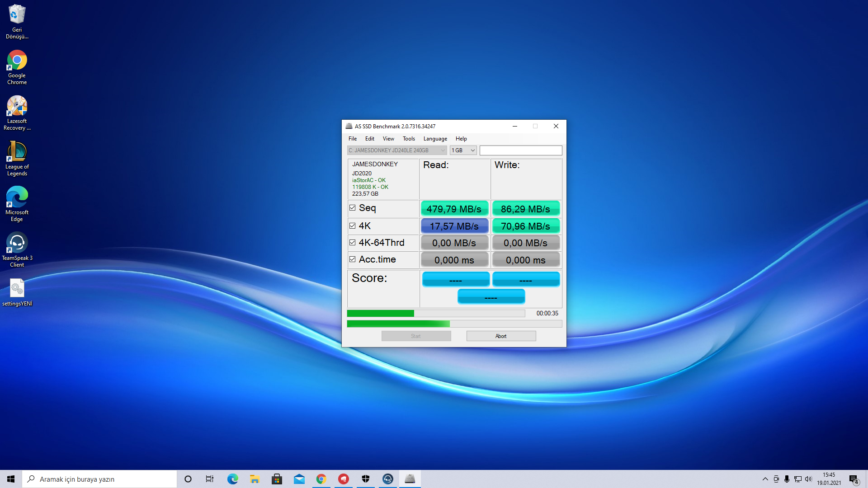Open the volume speaker tray icon
The width and height of the screenshot is (868, 488).
click(x=808, y=479)
